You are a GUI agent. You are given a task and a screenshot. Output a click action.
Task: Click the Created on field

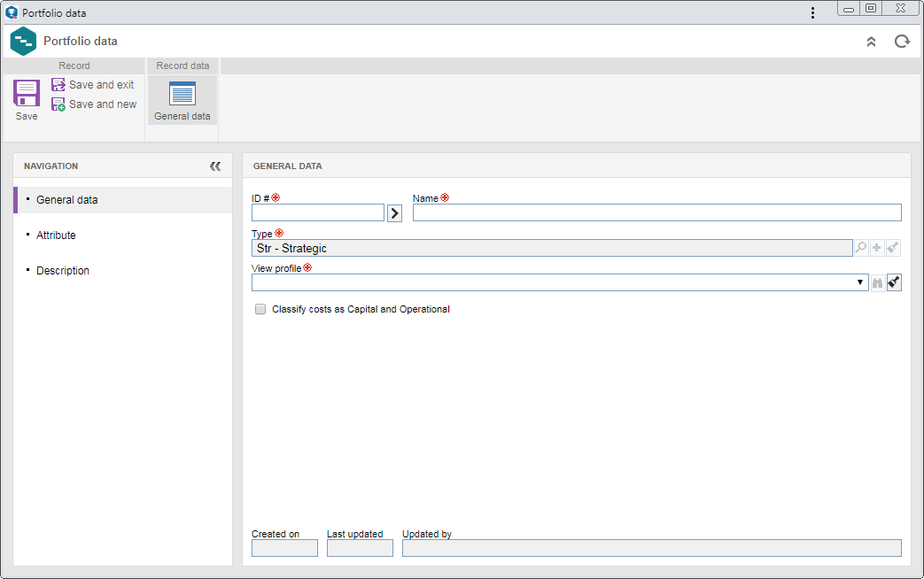point(284,548)
